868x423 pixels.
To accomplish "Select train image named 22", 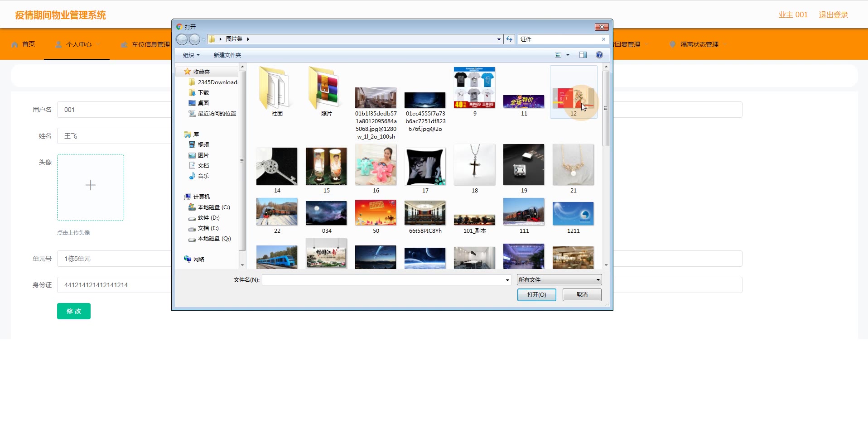I will (277, 216).
